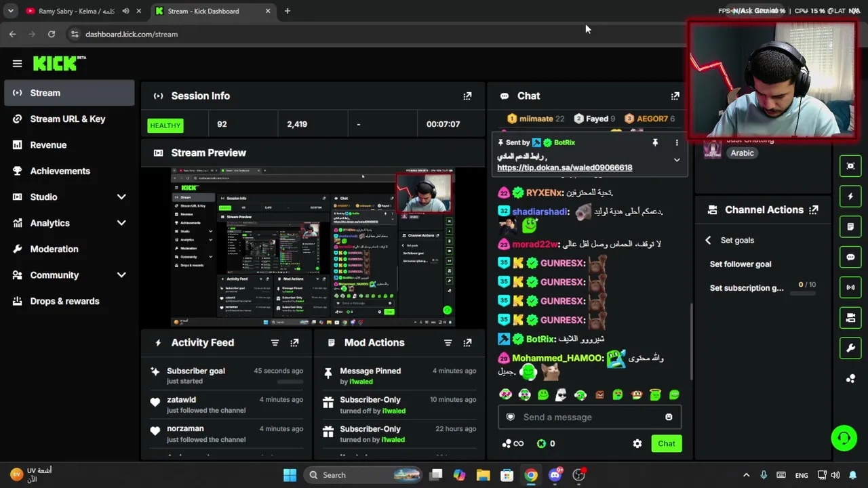Screen dimensions: 868x488
Task: Open chat settings gear
Action: click(637, 444)
